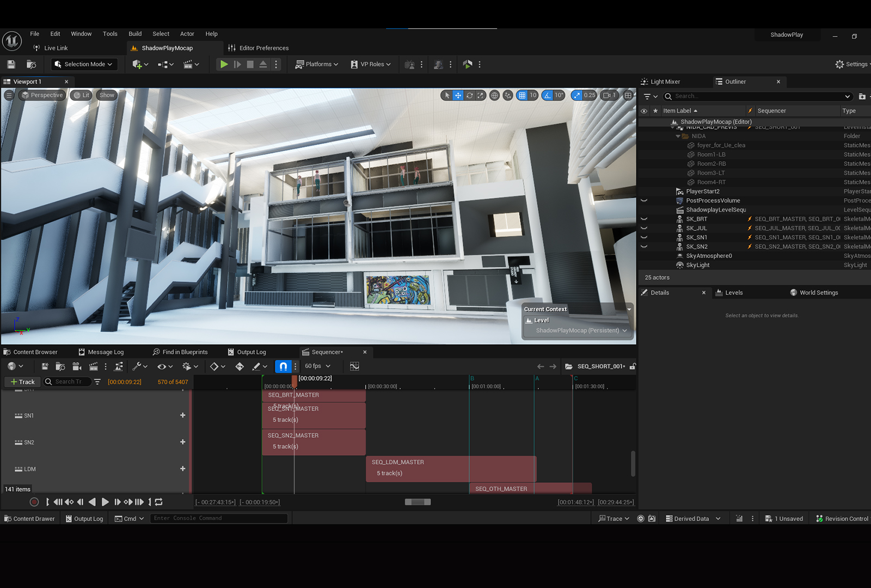Screen dimensions: 871x588
Task: Open the Cmd console type dropdown
Action: tap(129, 518)
